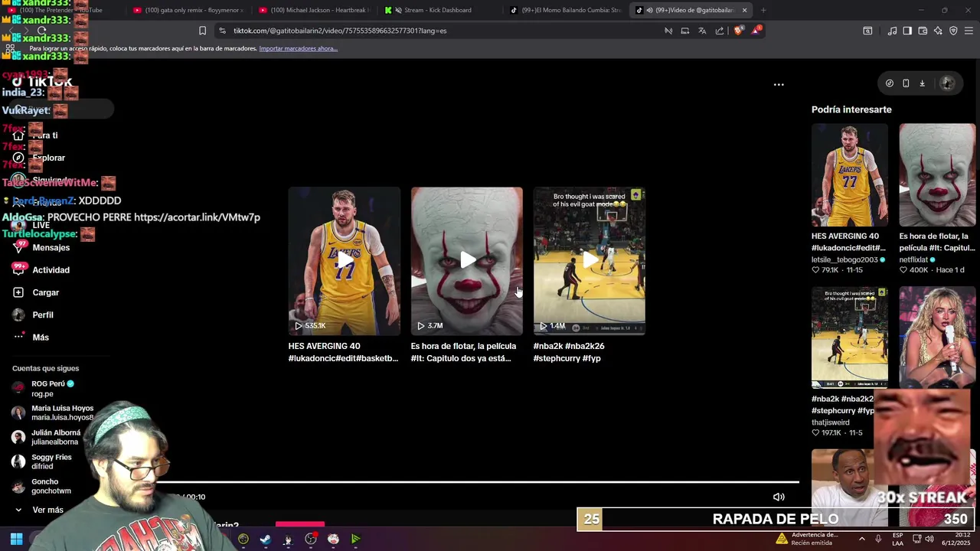
Task: Click the netflixlat author name
Action: pyautogui.click(x=913, y=259)
